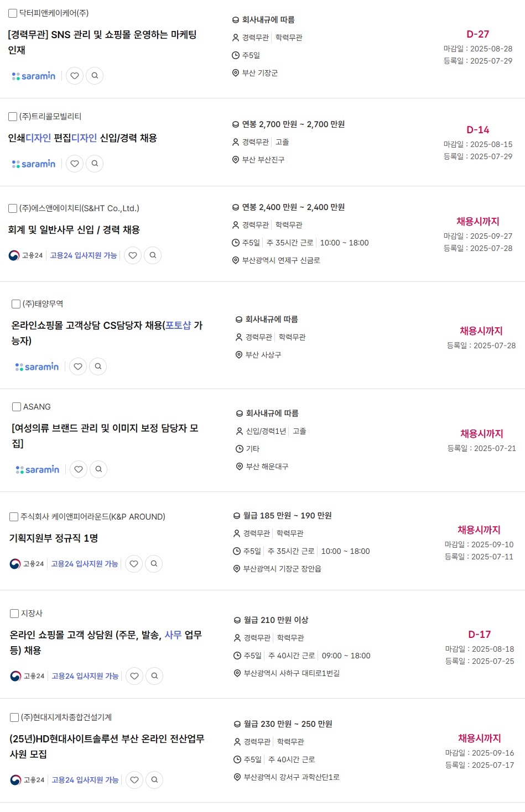Open 인쇄디자인 편집디자인 신입/경력 채용 posting
Image resolution: width=525 pixels, height=812 pixels.
pyautogui.click(x=82, y=138)
